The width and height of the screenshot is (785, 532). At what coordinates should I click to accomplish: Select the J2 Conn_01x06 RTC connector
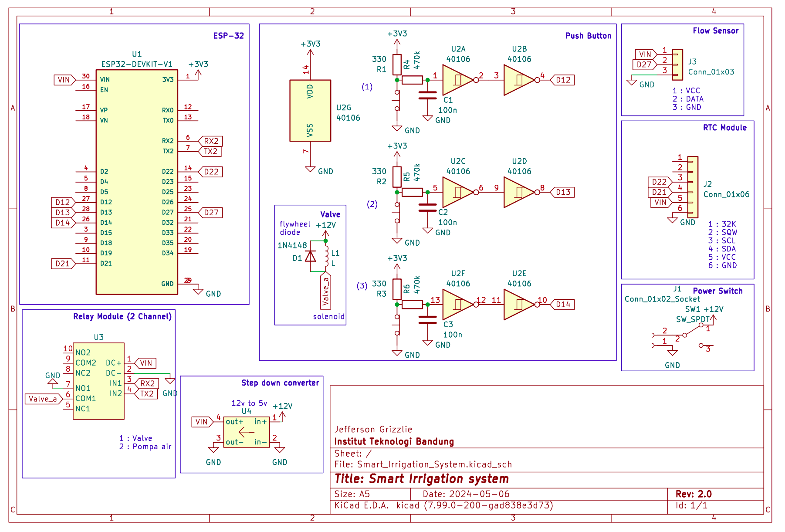tap(693, 187)
